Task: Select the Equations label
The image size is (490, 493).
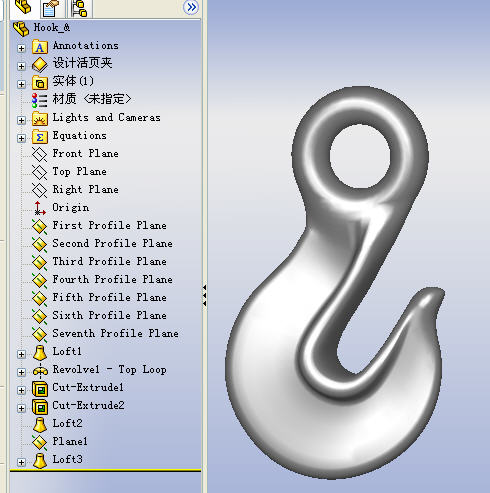Action: coord(80,135)
